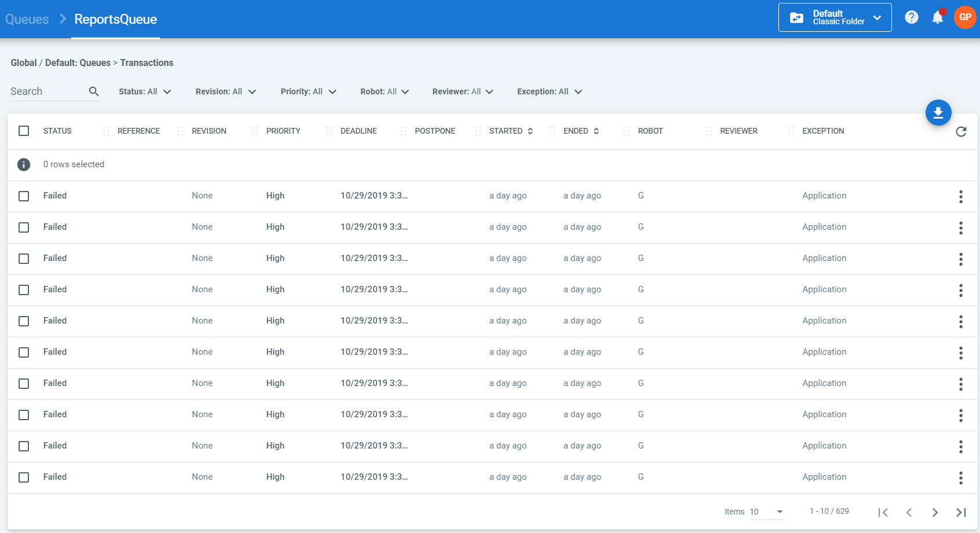Screen dimensions: 980x533
Task: Open more actions for second Failed row
Action: 961,228
